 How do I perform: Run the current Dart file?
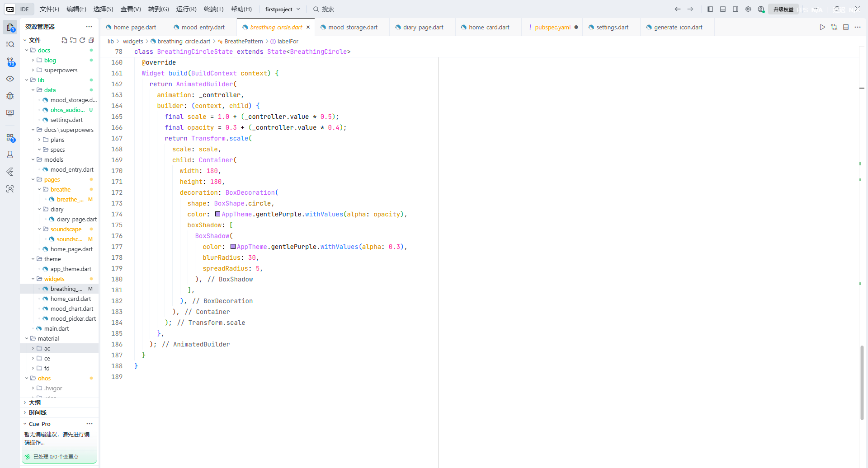822,27
